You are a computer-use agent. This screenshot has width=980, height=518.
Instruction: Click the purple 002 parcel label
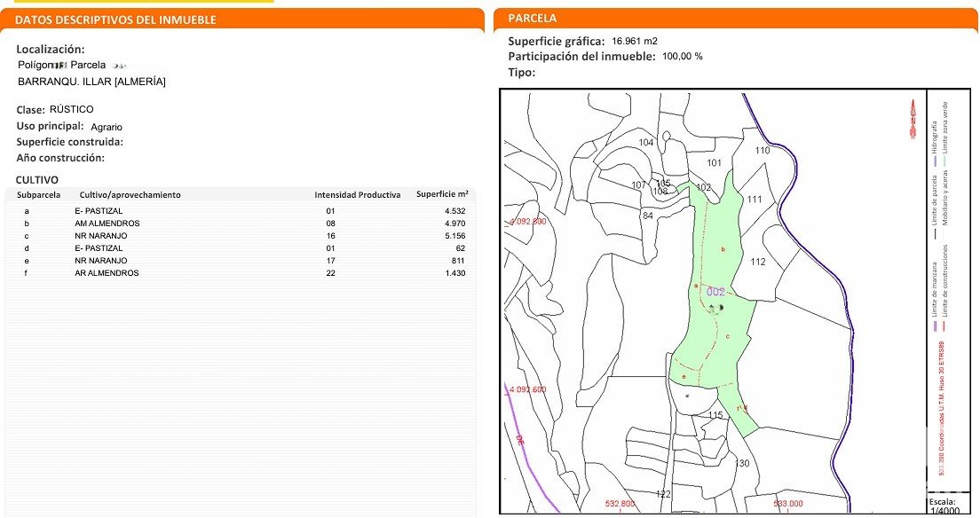(716, 292)
